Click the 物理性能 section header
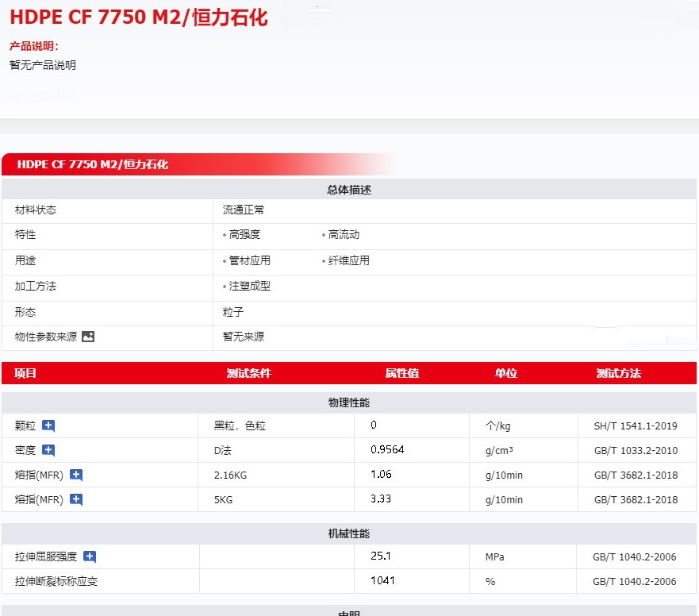This screenshot has width=699, height=616. (349, 402)
